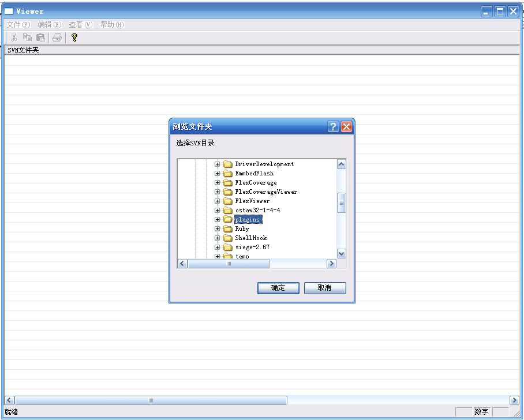The height and width of the screenshot is (420, 524).
Task: Select the FlexCoverageViewer folder name
Action: tap(266, 192)
